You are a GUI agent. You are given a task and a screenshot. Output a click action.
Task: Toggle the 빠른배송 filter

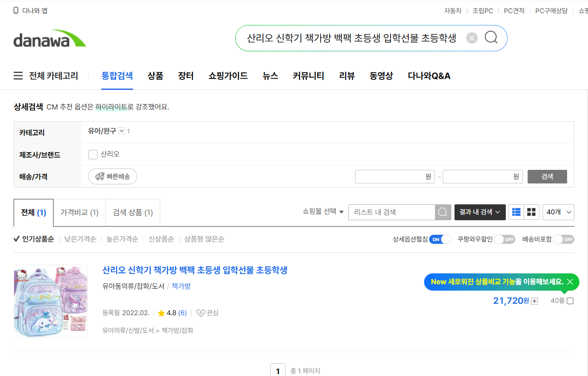113,177
